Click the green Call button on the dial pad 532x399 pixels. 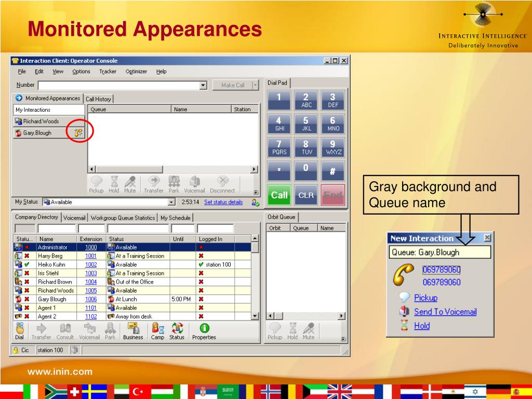(x=279, y=195)
